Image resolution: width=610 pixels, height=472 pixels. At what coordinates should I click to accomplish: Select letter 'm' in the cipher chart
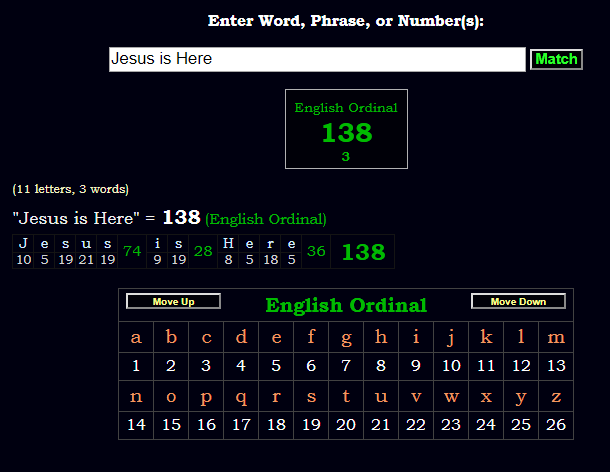click(556, 337)
